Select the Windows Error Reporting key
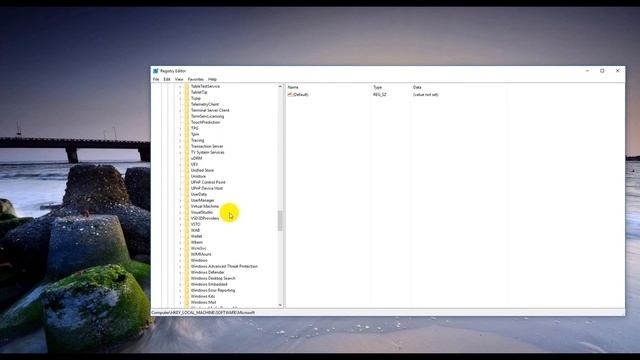The width and height of the screenshot is (640, 360). [x=213, y=290]
